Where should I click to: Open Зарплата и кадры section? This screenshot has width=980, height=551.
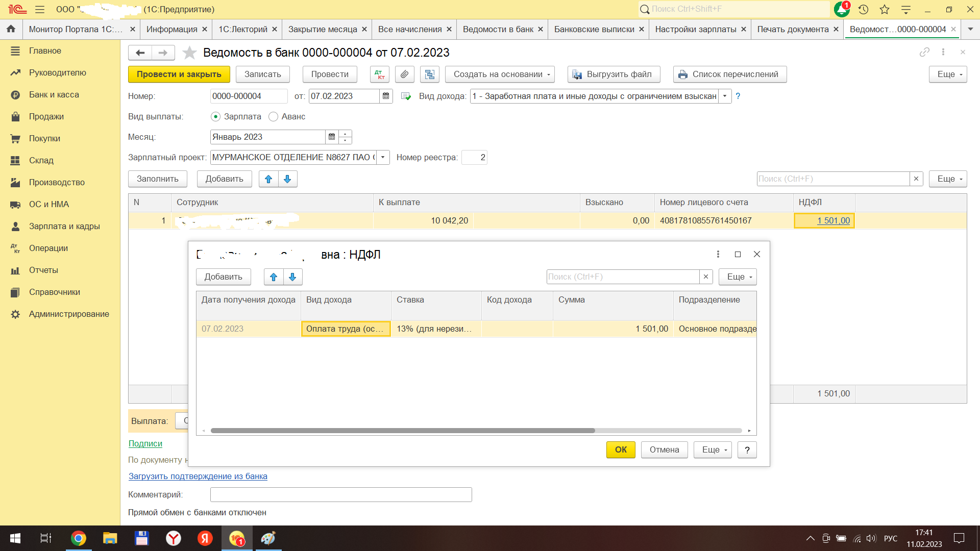(64, 226)
